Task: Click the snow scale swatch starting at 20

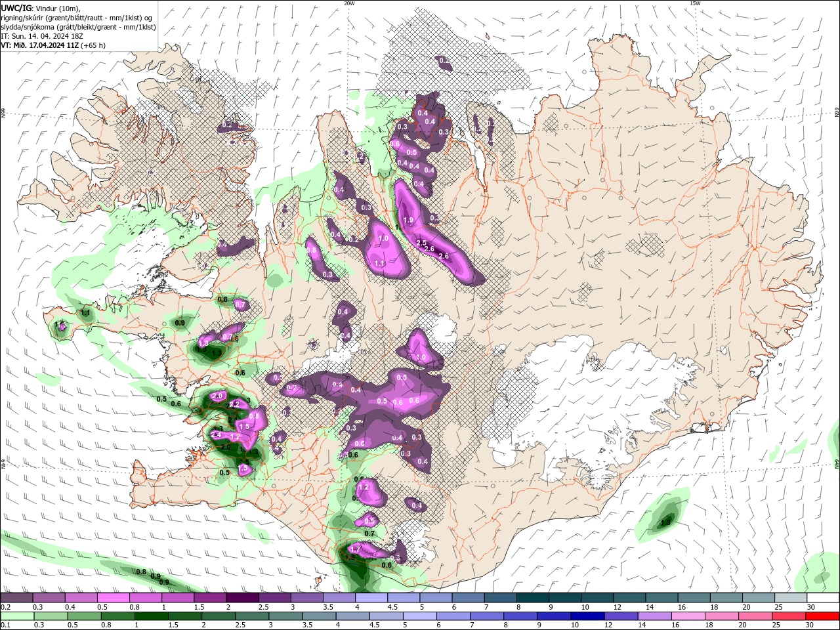Action: [x=759, y=598]
